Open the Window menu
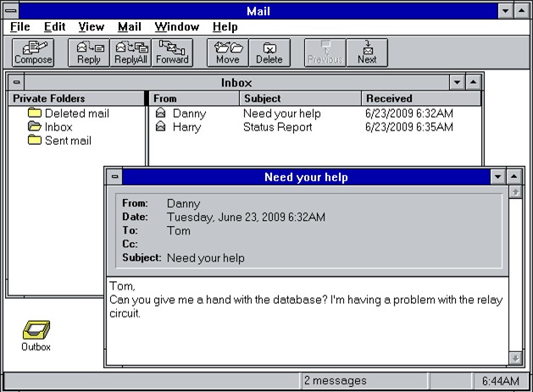 point(177,27)
